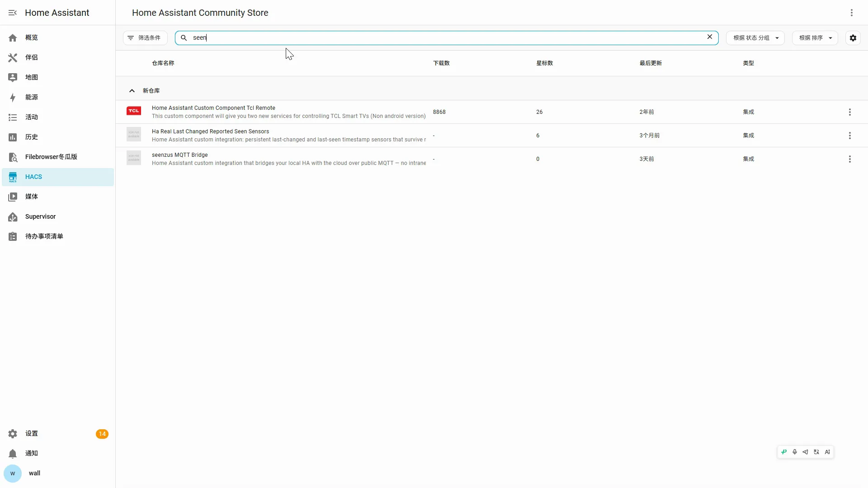Click 集成 type cell of seenzus MQTT Bridge
Viewport: 868px width, 488px height.
click(x=749, y=159)
